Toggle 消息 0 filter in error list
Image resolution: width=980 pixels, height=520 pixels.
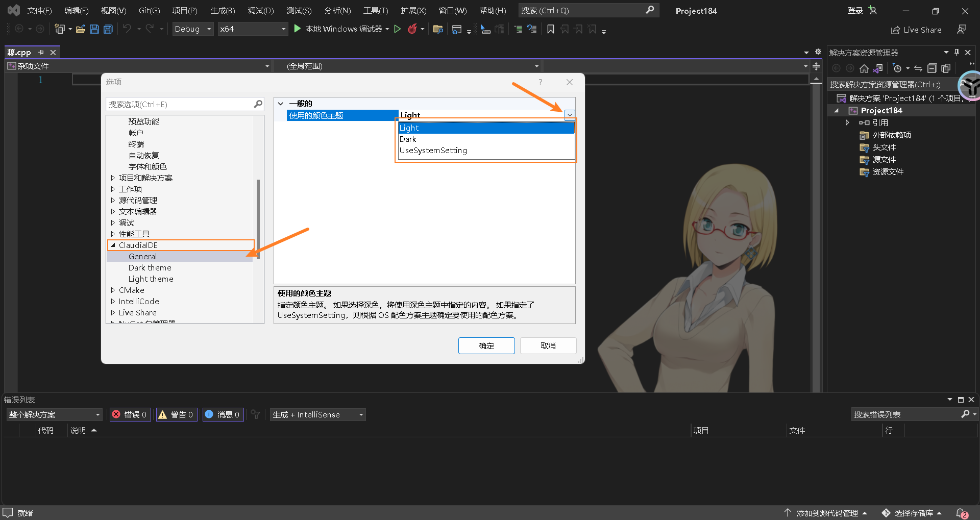click(x=223, y=415)
